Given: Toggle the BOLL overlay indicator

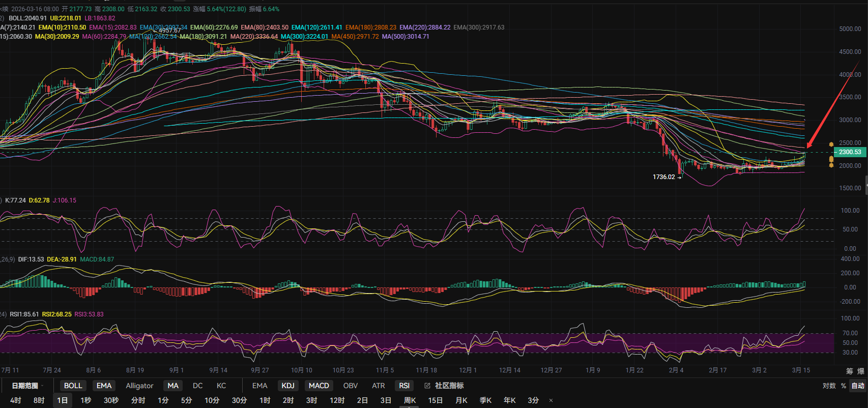Looking at the screenshot, I should pos(73,386).
